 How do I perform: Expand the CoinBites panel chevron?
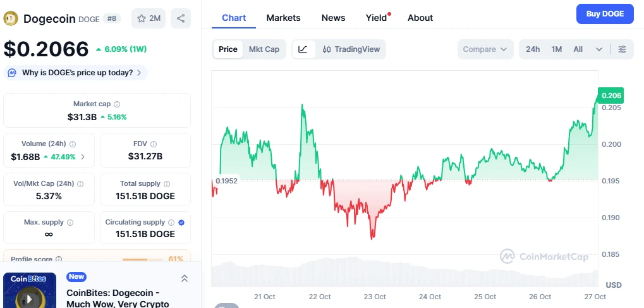point(185,278)
